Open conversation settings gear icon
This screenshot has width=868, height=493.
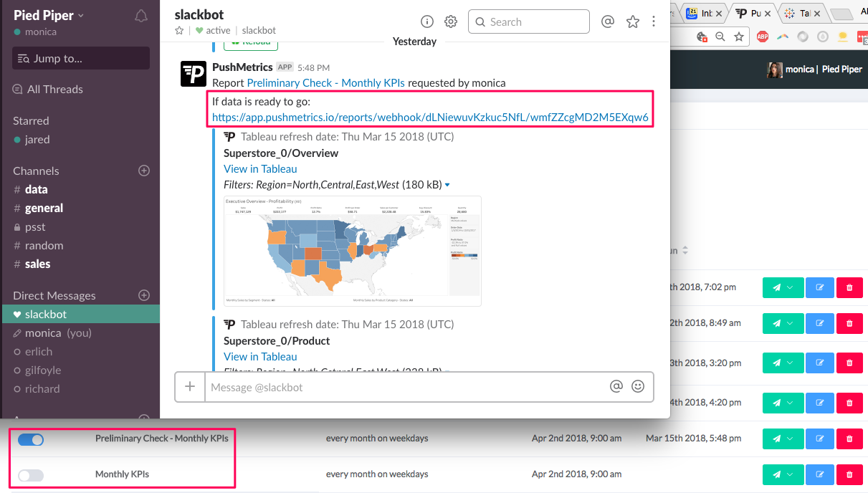(x=451, y=21)
